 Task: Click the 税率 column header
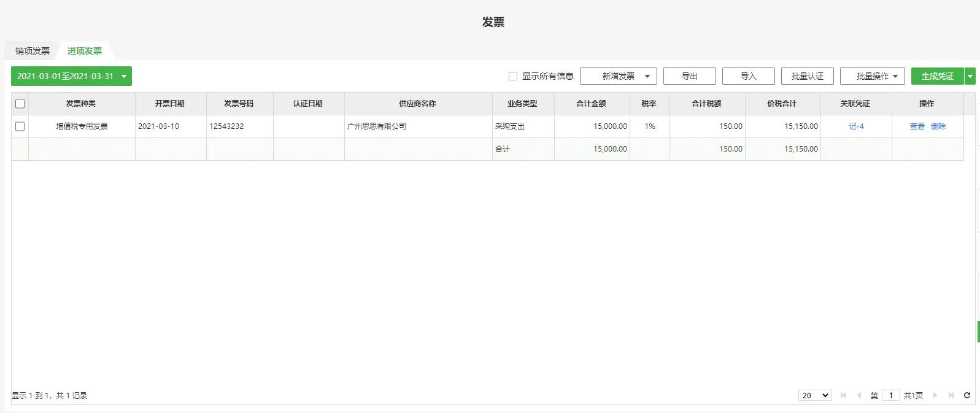(x=649, y=104)
